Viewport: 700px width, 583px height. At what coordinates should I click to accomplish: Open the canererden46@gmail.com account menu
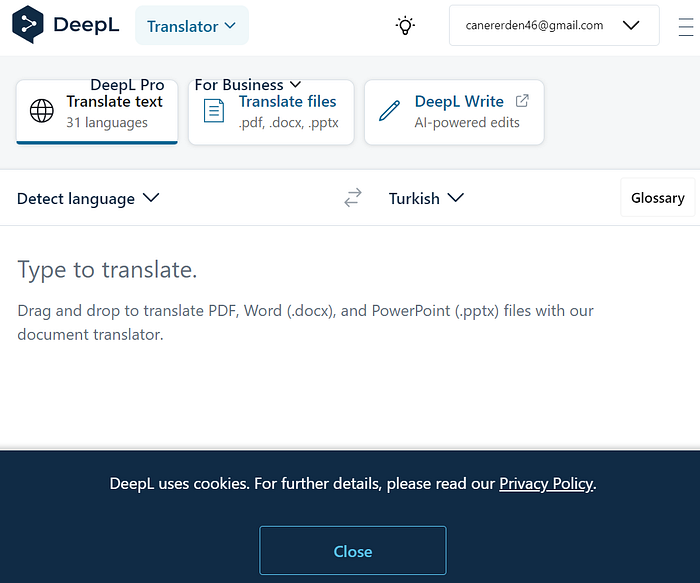tap(554, 25)
